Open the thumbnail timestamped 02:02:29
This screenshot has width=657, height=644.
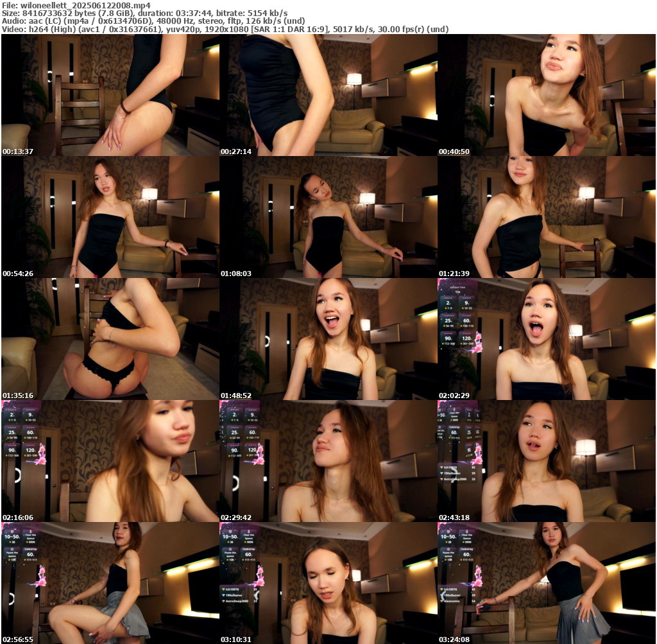click(x=547, y=339)
